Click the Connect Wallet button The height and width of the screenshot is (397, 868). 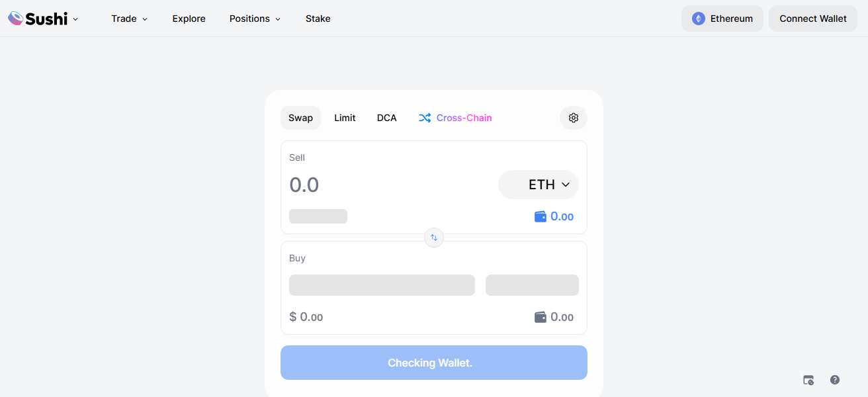[813, 19]
